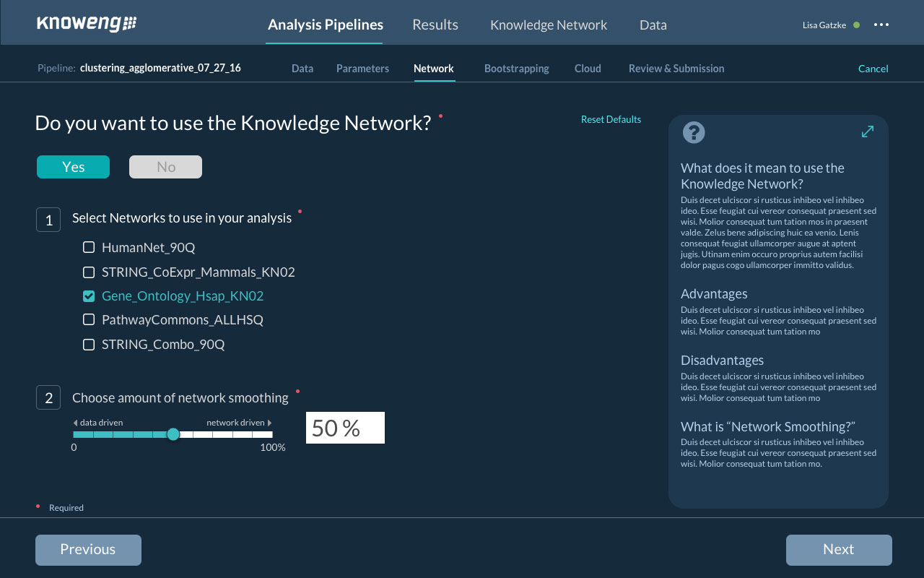Image resolution: width=924 pixels, height=578 pixels.
Task: Click the left data driven arrow
Action: [x=75, y=423]
